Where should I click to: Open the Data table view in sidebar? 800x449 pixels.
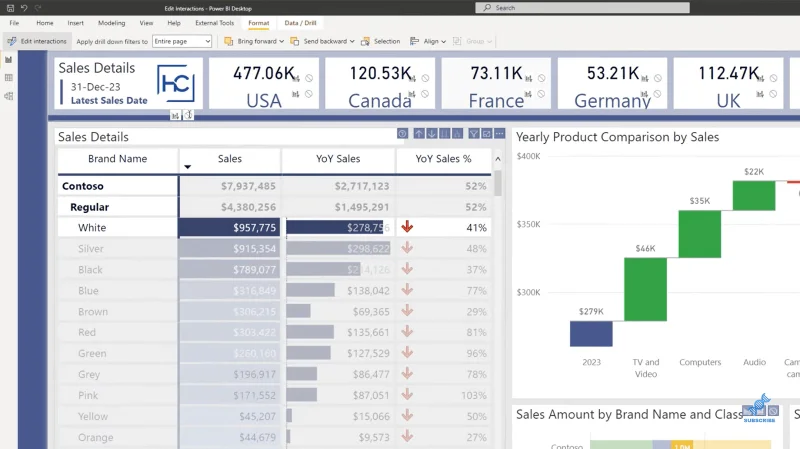8,78
